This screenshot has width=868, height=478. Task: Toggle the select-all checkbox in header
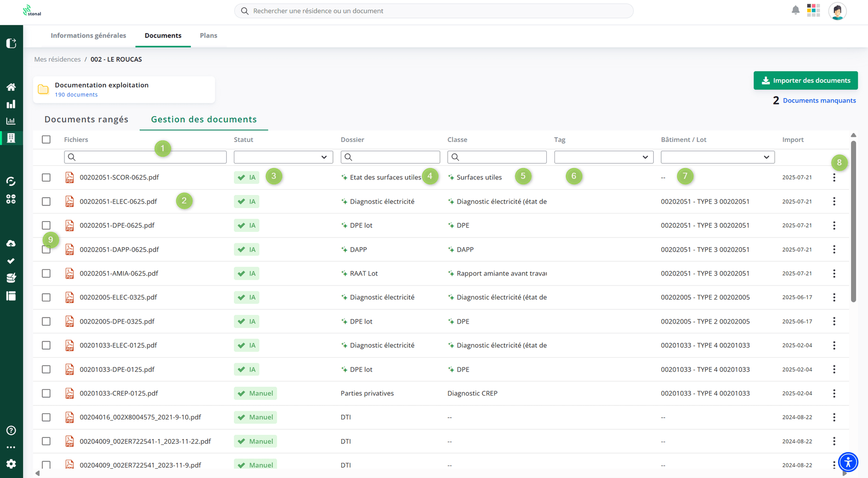[x=46, y=139]
